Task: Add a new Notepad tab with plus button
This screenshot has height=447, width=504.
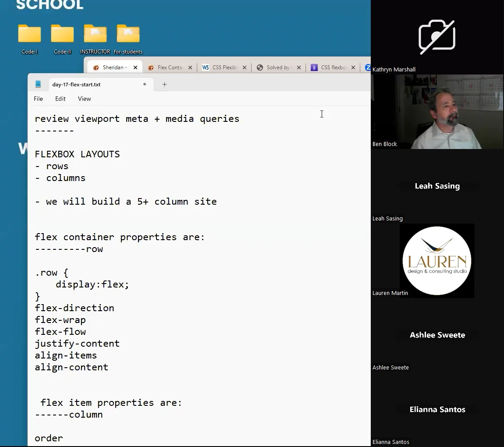Action: tap(165, 85)
